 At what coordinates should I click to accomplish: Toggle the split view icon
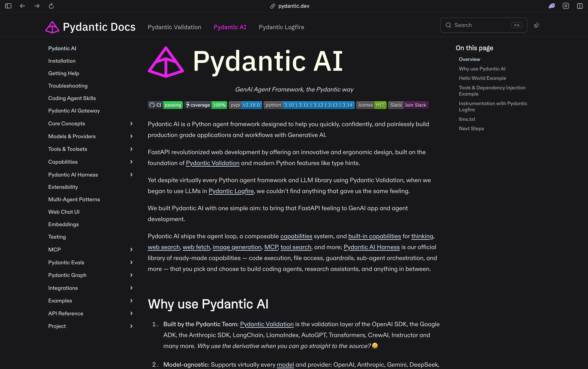(580, 6)
